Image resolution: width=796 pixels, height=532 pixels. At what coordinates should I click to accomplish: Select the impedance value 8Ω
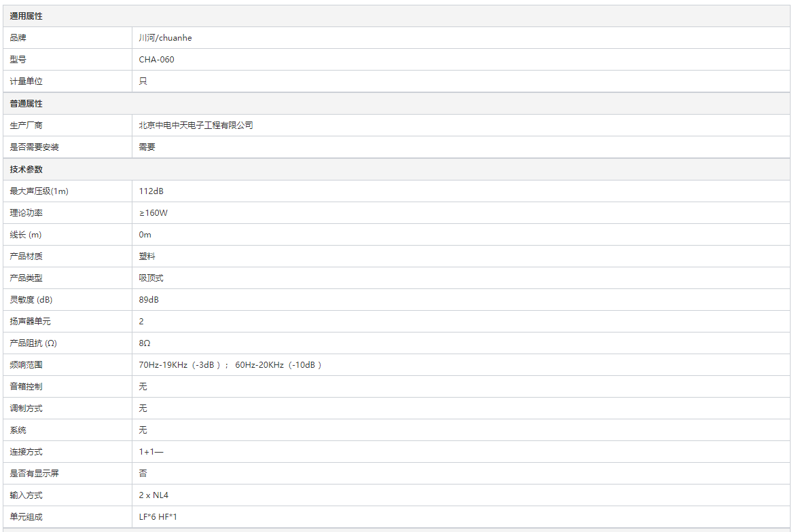click(x=144, y=343)
